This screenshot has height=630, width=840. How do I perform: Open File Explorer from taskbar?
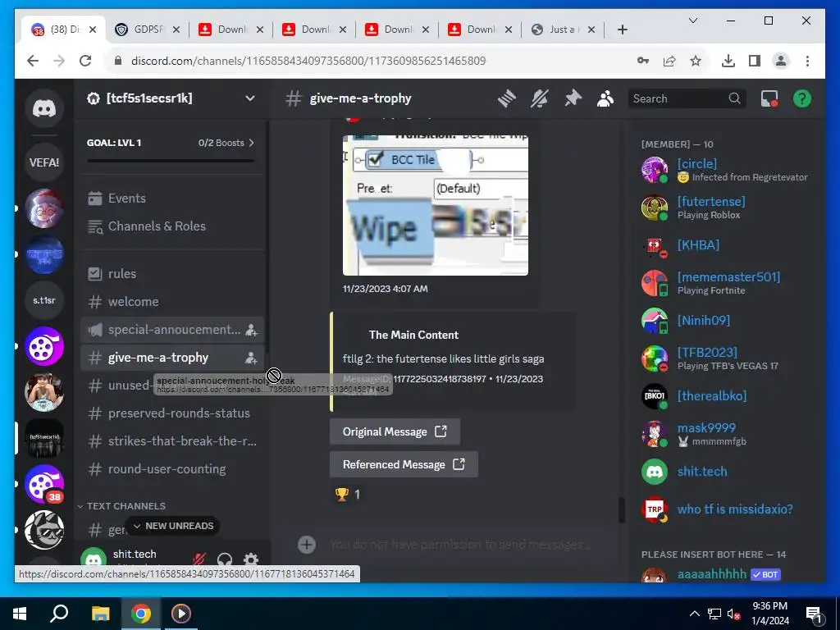[x=100, y=614]
